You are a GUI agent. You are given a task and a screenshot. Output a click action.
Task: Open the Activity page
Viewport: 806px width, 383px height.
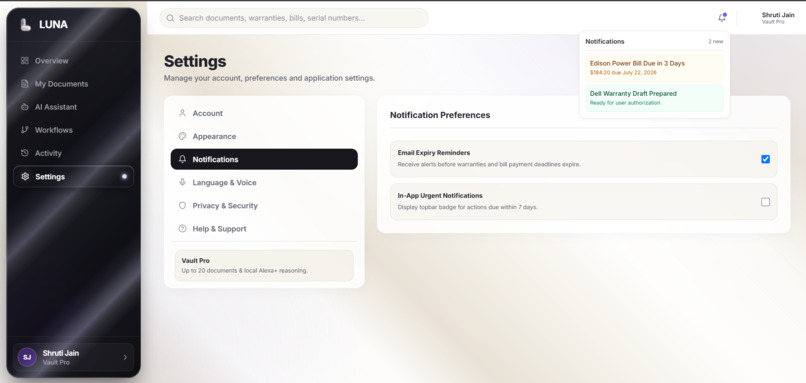coord(74,153)
